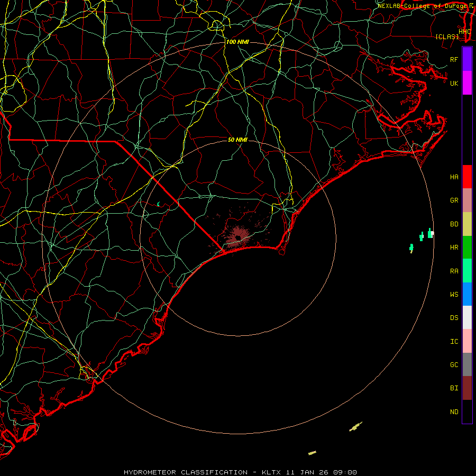
Task: Click the HA legend label
Action: tap(454, 177)
